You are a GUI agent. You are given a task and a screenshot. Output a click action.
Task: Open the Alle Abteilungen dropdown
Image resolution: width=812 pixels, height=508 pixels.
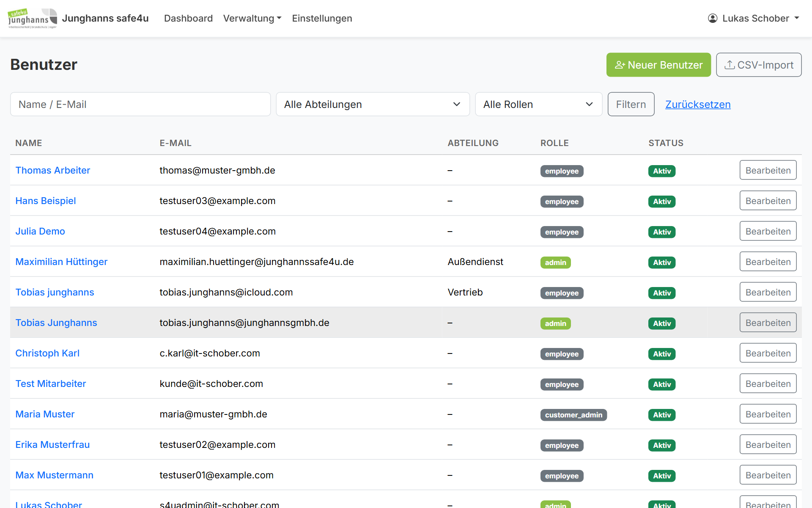tap(373, 104)
